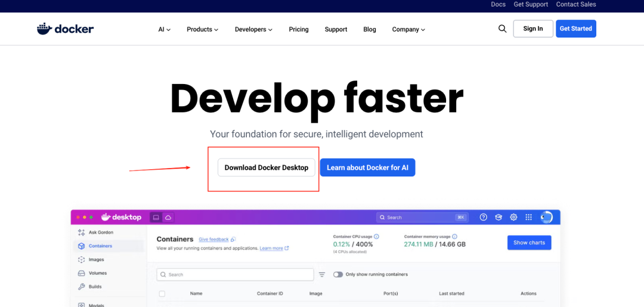Image resolution: width=644 pixels, height=307 pixels.
Task: Click the feedback icon after Give feedback
Action: coord(233,239)
